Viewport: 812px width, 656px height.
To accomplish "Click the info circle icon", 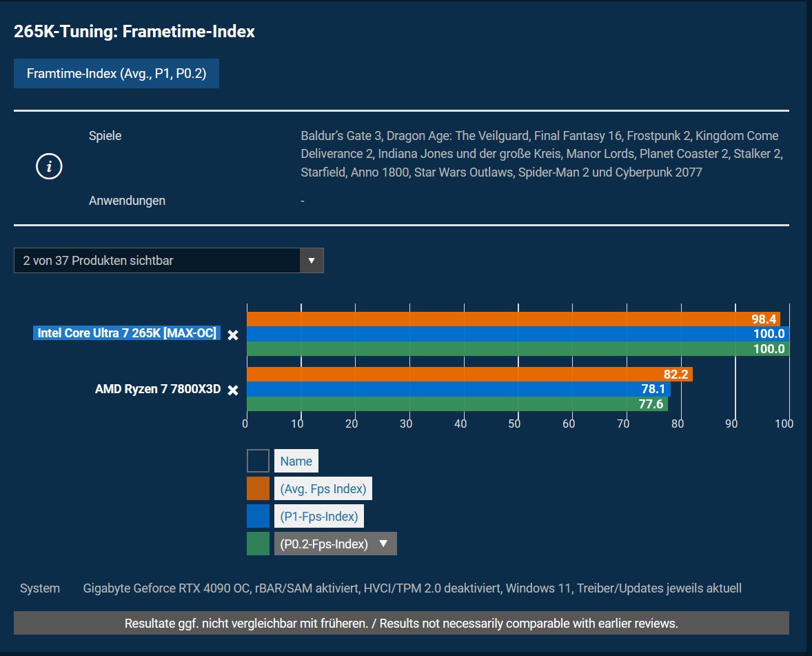I will (x=49, y=166).
